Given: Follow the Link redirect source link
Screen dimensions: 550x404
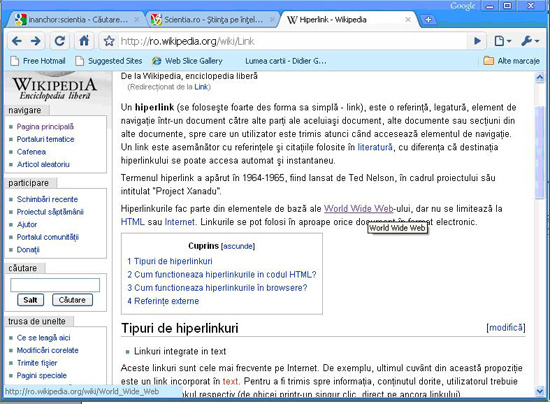Looking at the screenshot, I should (201, 87).
